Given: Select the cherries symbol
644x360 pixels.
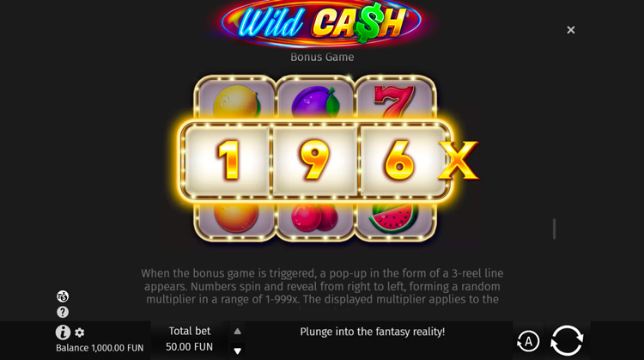Looking at the screenshot, I should tap(314, 217).
